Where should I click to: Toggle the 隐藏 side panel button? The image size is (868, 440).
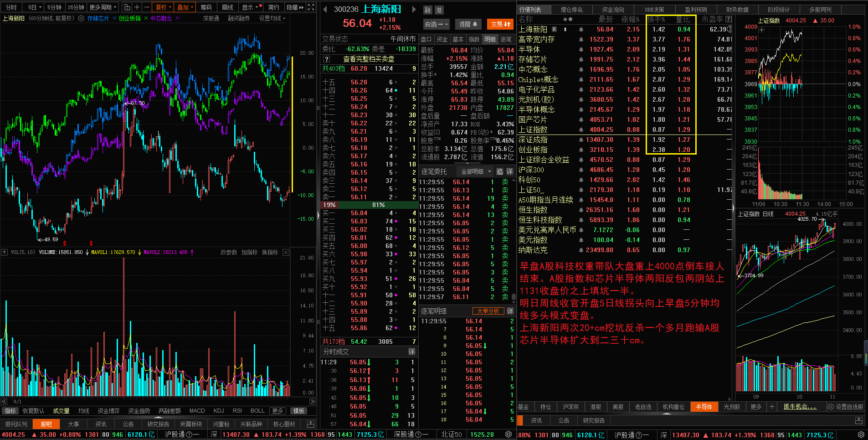click(295, 7)
